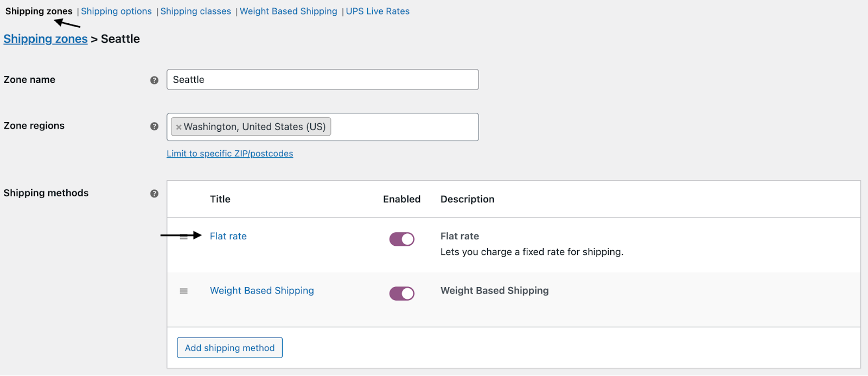Click the Add shipping method button
This screenshot has height=376, width=868.
coord(229,348)
